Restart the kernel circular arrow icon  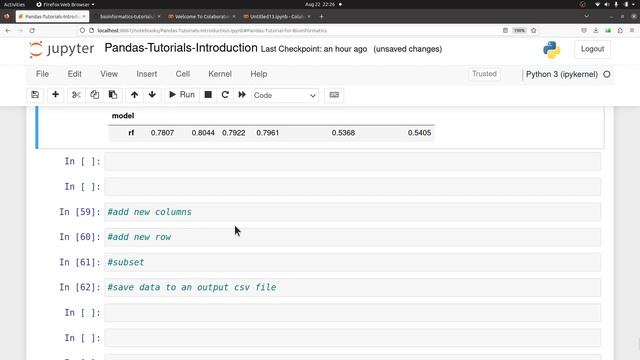coord(225,95)
